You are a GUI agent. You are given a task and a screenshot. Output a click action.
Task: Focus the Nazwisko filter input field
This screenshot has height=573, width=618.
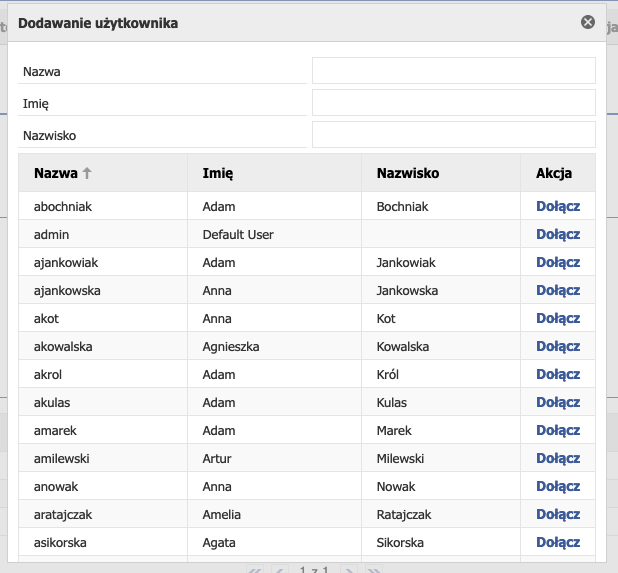pyautogui.click(x=454, y=134)
